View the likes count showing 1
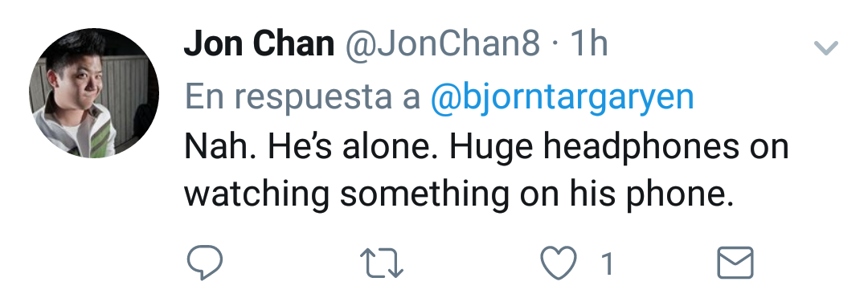 [608, 263]
